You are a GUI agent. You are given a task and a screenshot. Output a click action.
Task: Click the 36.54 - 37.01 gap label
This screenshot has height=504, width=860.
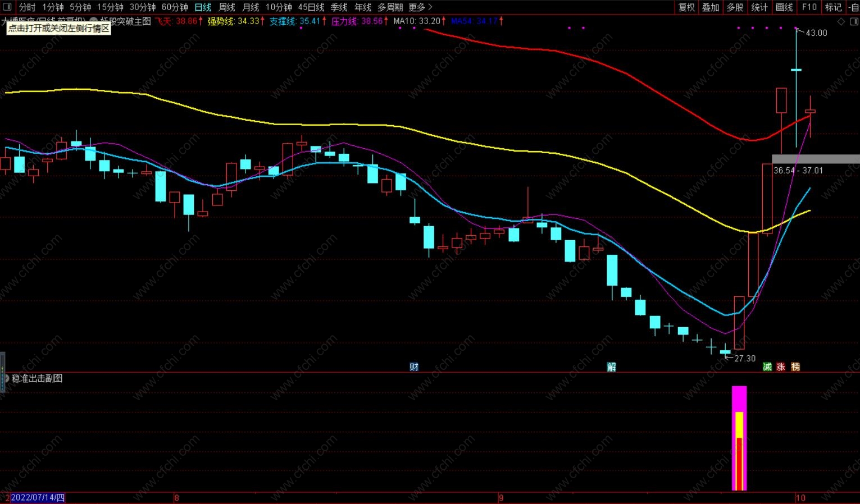798,170
